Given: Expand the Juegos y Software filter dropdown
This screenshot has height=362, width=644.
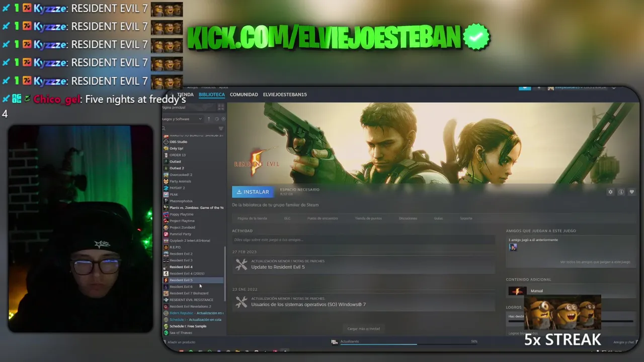Looking at the screenshot, I should click(182, 119).
